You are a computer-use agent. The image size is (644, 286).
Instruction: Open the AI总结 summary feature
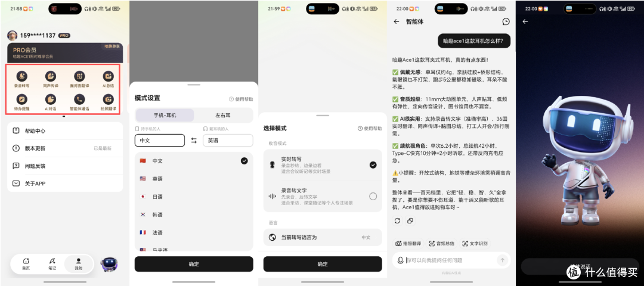(x=108, y=79)
